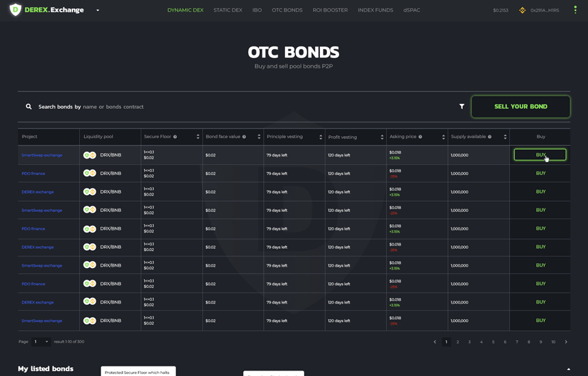Click the DEREX shield logo
This screenshot has height=376, width=588.
(x=15, y=10)
